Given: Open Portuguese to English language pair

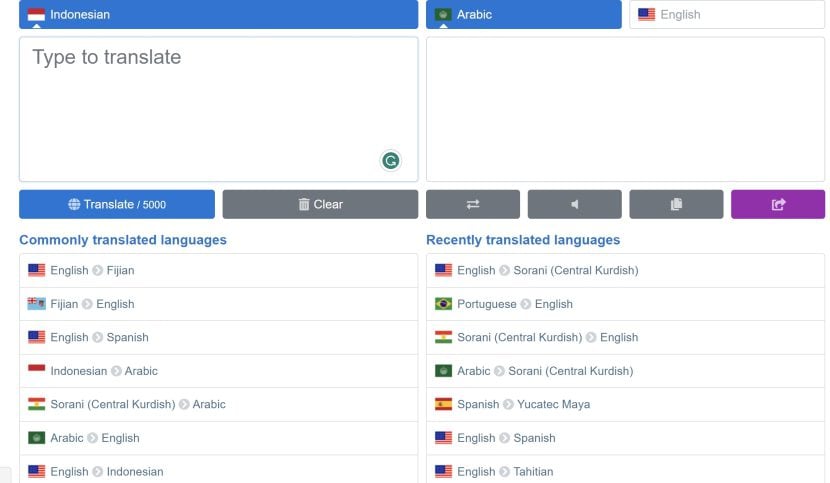Looking at the screenshot, I should 625,304.
